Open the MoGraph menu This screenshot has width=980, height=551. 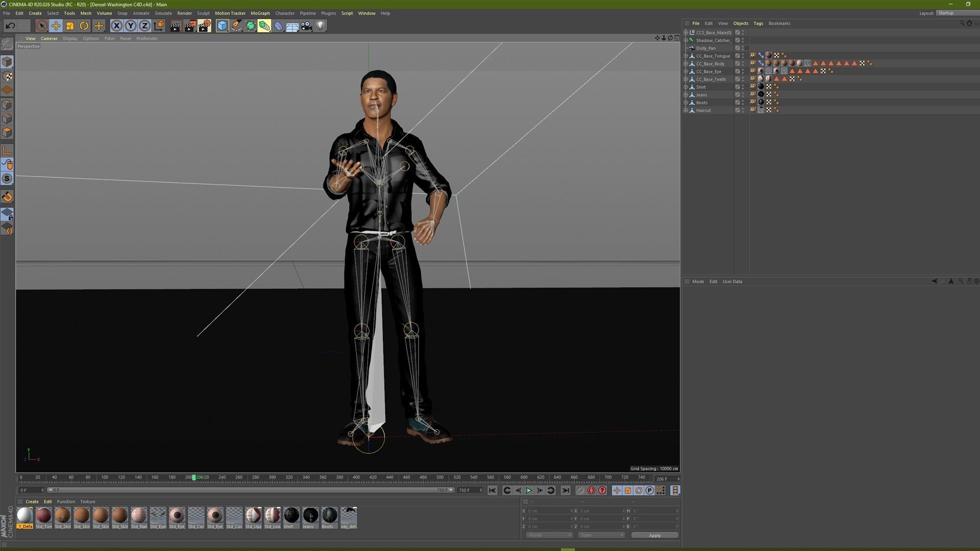point(260,13)
